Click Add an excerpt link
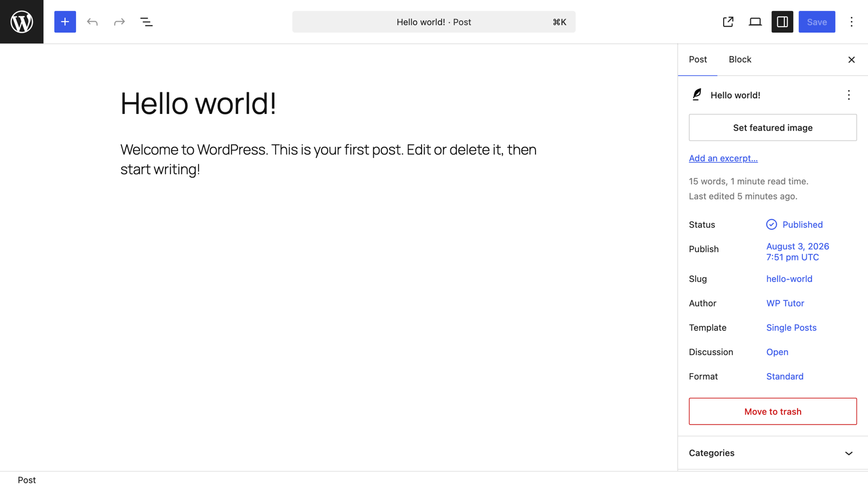This screenshot has height=488, width=868. pyautogui.click(x=723, y=158)
